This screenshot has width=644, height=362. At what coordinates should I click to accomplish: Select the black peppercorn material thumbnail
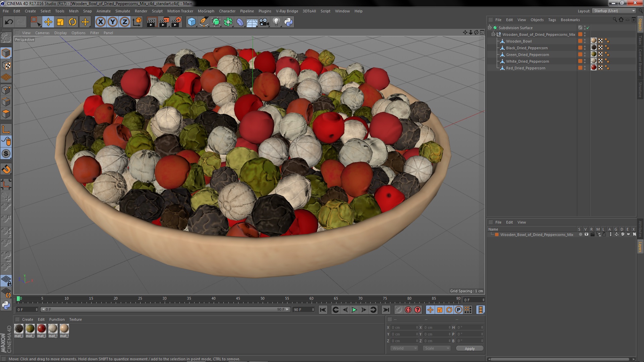[x=19, y=329]
